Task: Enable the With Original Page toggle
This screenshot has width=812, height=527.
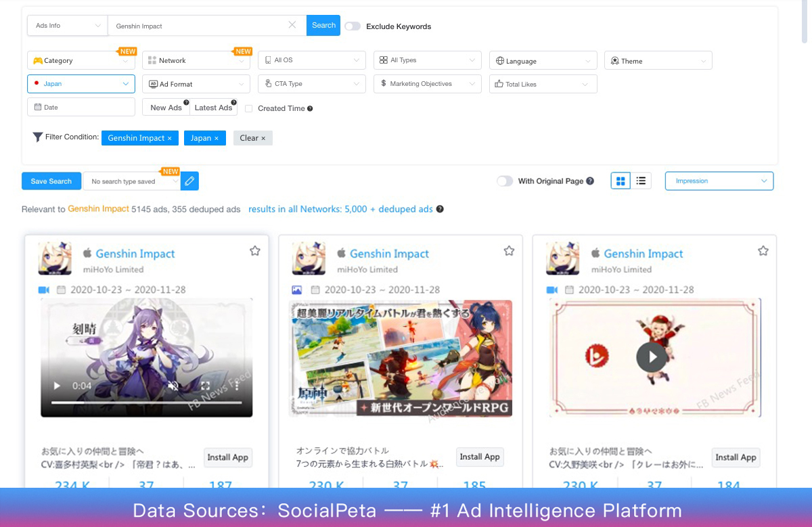Action: (505, 181)
